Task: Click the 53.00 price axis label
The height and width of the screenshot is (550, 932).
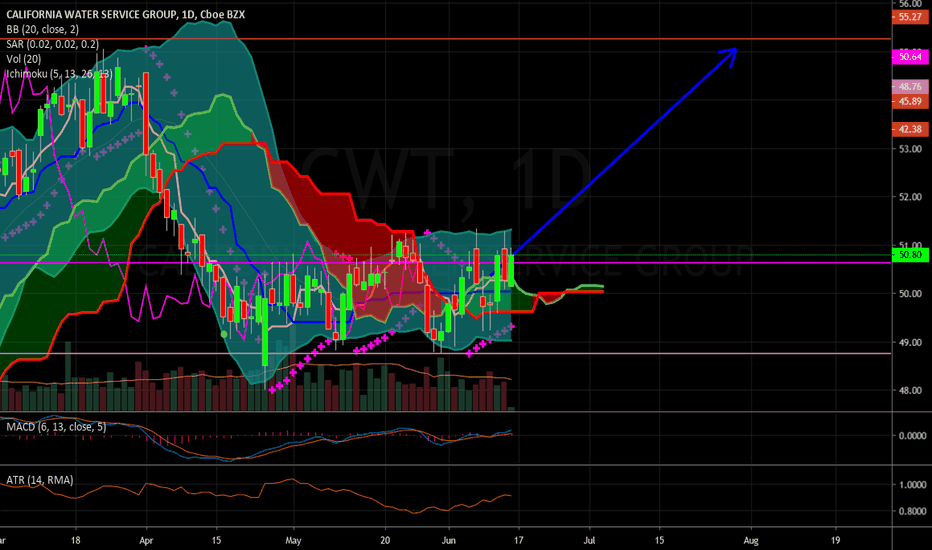Action: coord(910,149)
